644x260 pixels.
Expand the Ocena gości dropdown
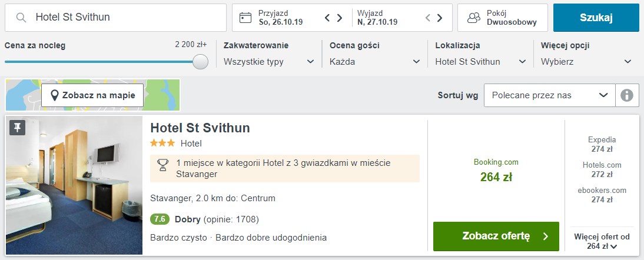click(375, 62)
